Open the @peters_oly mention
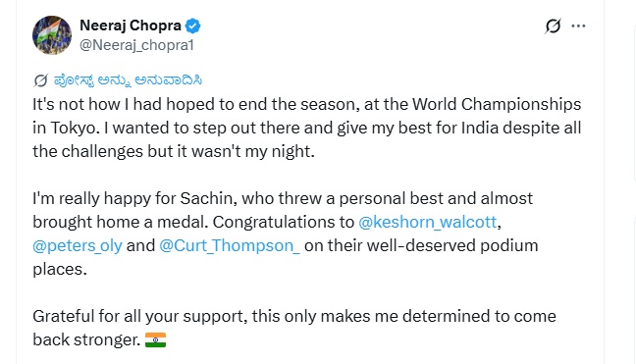This screenshot has width=636, height=364. (78, 245)
